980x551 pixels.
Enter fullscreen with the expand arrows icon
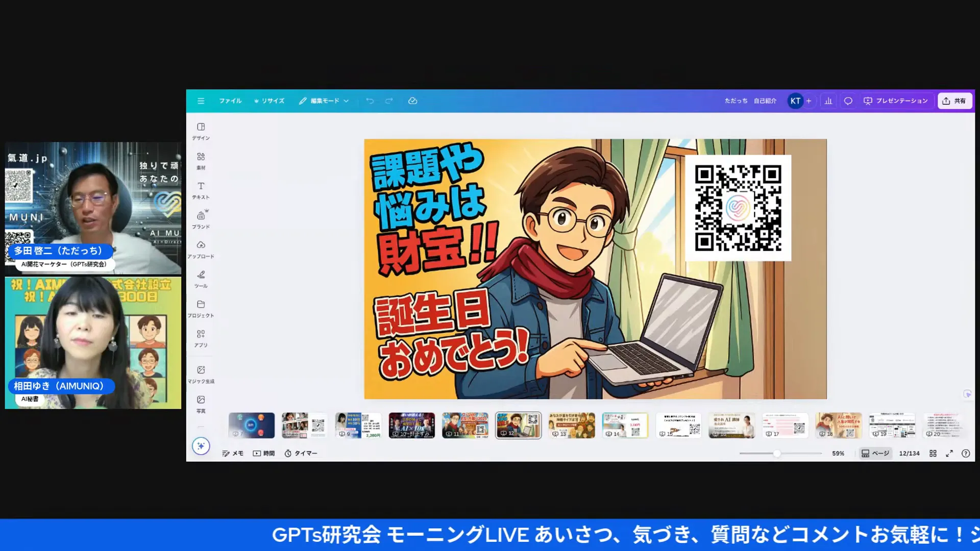(949, 453)
